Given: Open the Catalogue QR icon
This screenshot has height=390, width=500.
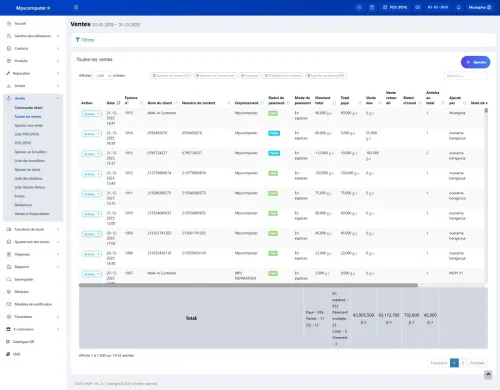Looking at the screenshot, I should tap(8, 342).
